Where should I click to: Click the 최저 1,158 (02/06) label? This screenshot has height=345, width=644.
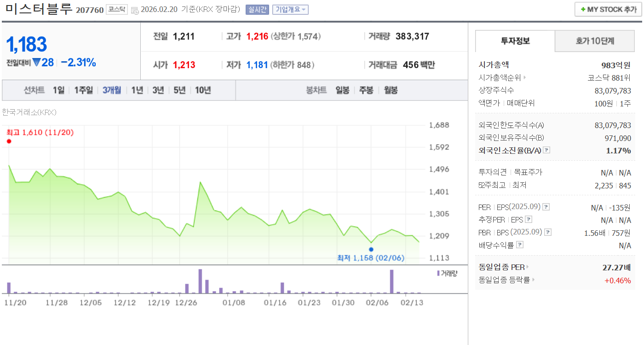371,258
